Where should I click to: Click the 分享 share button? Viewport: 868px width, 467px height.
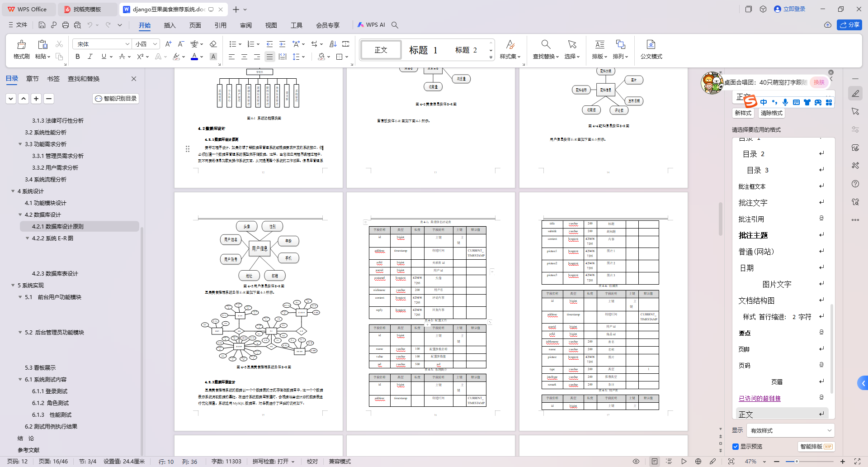pos(849,25)
